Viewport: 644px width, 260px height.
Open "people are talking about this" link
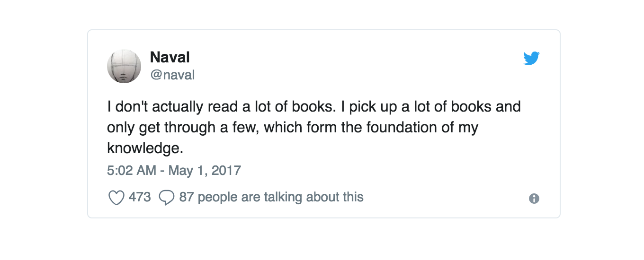tap(280, 197)
